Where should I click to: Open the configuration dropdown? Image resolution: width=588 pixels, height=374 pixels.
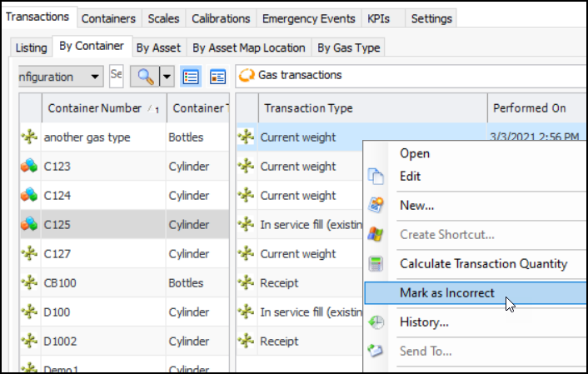[x=97, y=77]
